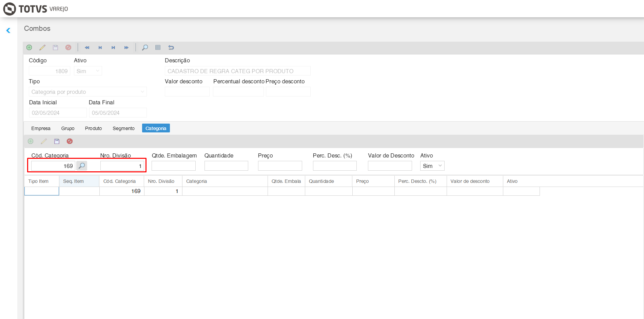Image resolution: width=644 pixels, height=319 pixels.
Task: Expand the Tipo dropdown showing Categoria por produto
Action: [88, 92]
